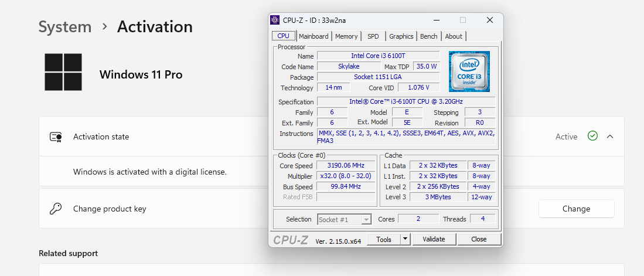644x276 pixels.
Task: Click the empty Rated FSB field
Action: (x=345, y=197)
